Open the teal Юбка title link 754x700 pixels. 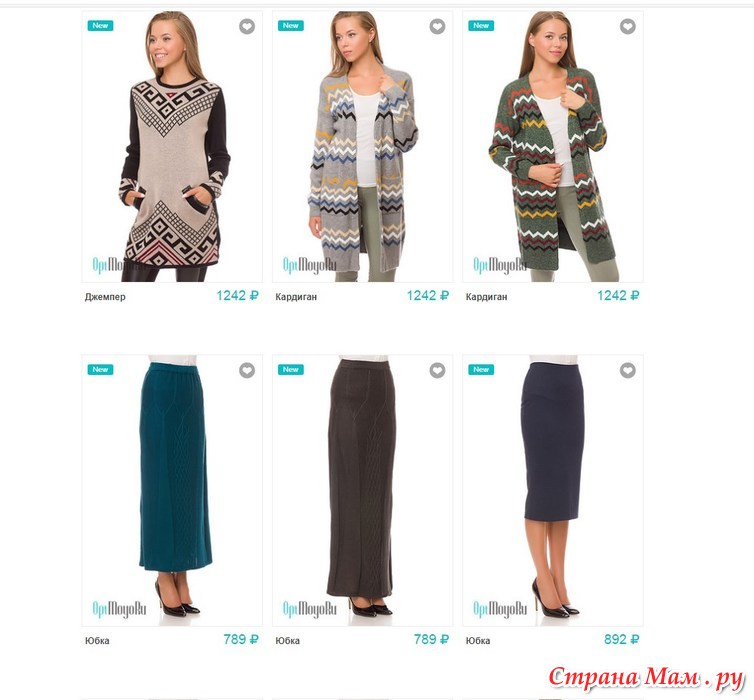pos(97,641)
